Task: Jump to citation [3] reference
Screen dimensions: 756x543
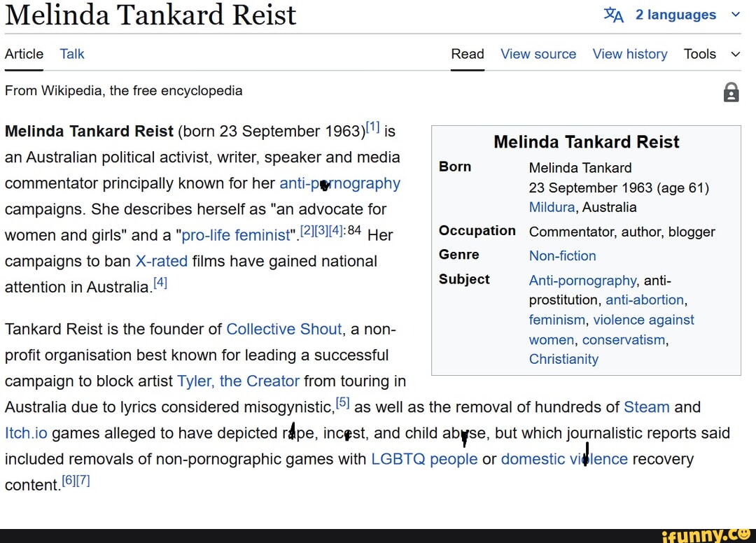Action: pos(321,231)
